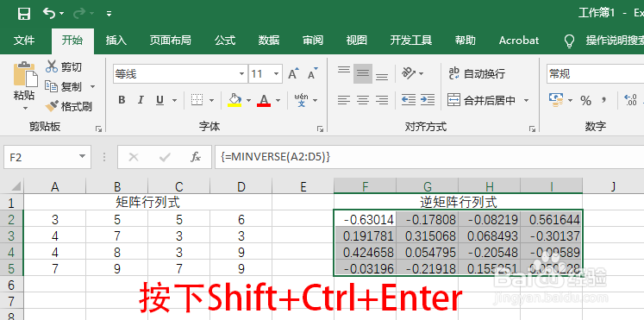Open the font size 11 dropdown
Image resolution: width=644 pixels, height=320 pixels.
point(276,74)
